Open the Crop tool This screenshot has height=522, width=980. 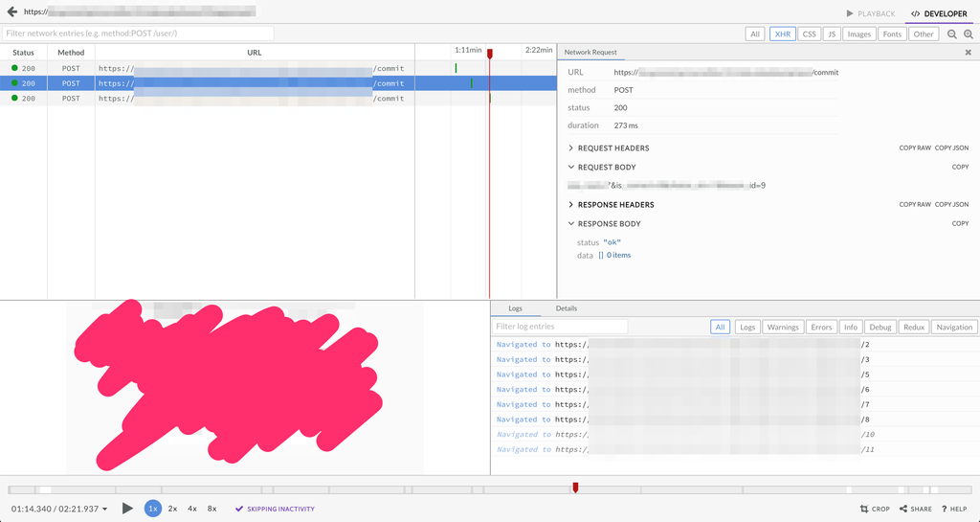tap(875, 509)
